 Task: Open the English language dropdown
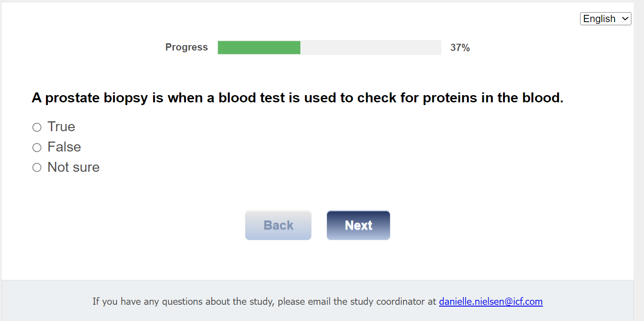pyautogui.click(x=605, y=19)
